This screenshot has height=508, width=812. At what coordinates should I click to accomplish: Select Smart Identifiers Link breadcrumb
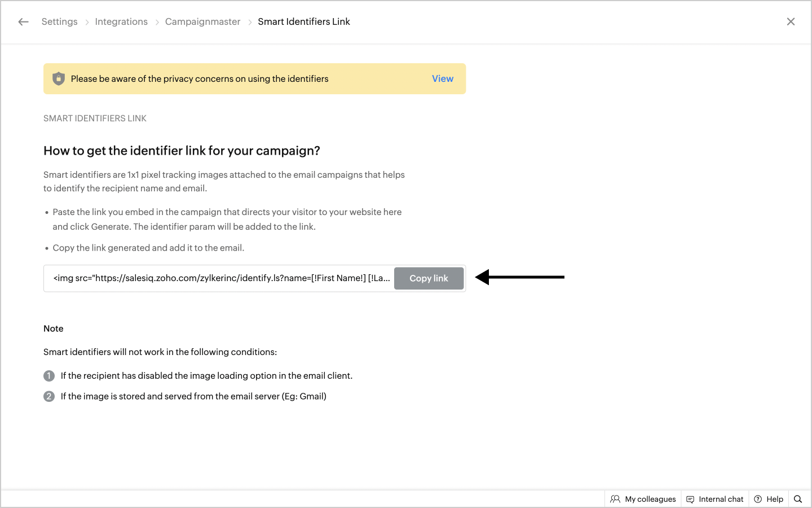click(304, 21)
